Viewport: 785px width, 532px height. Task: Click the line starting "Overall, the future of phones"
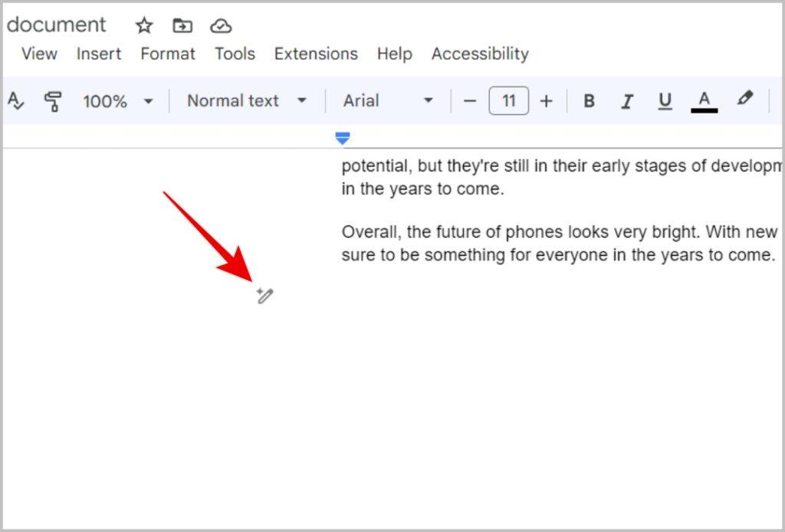(561, 232)
